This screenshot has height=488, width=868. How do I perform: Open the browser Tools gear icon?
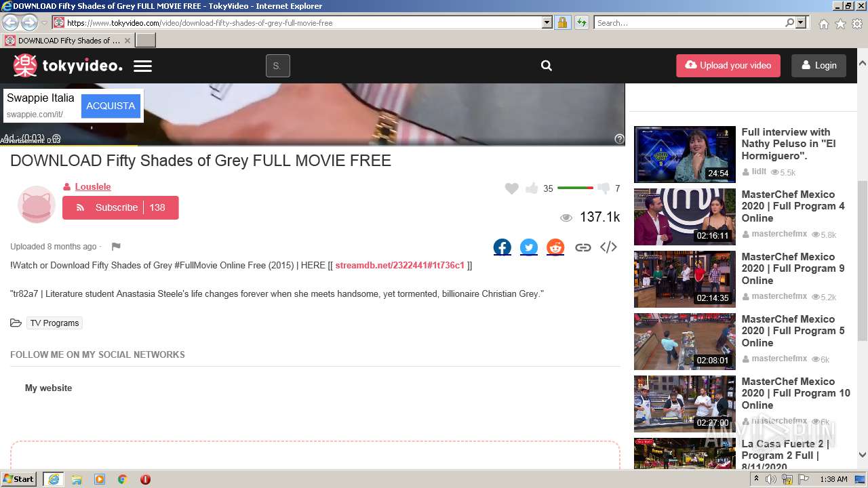pos(857,24)
